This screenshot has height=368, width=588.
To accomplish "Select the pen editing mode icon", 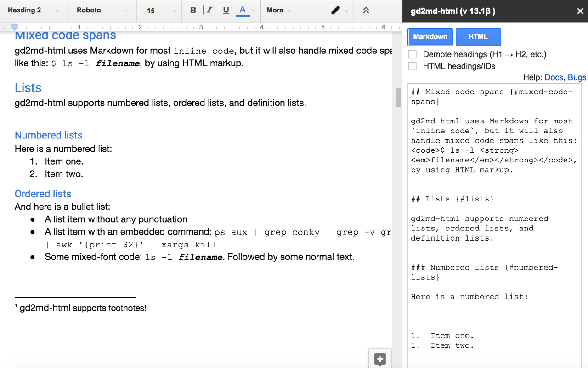I will click(x=335, y=10).
